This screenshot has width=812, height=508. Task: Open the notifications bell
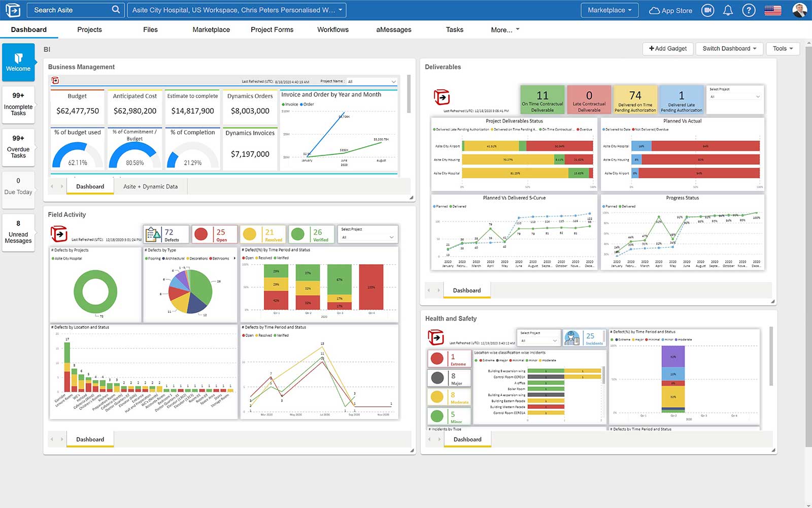[729, 10]
